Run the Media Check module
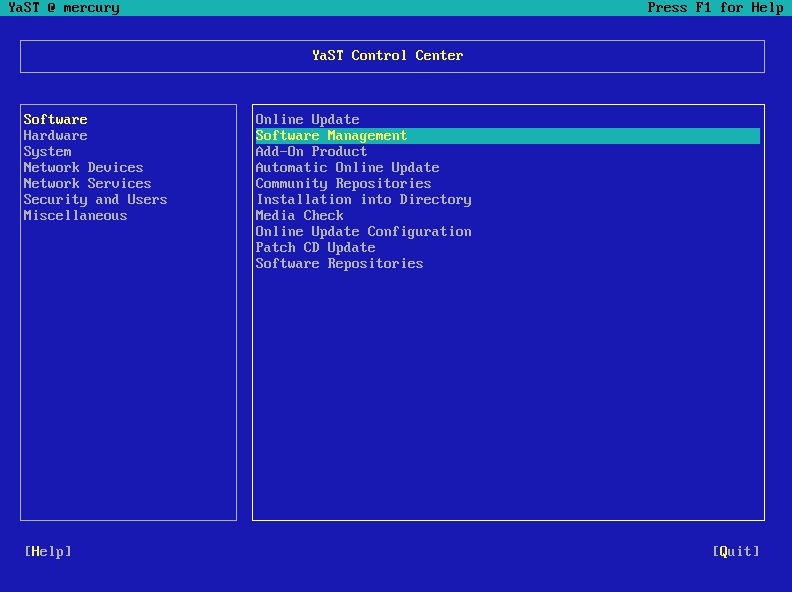 coord(300,216)
